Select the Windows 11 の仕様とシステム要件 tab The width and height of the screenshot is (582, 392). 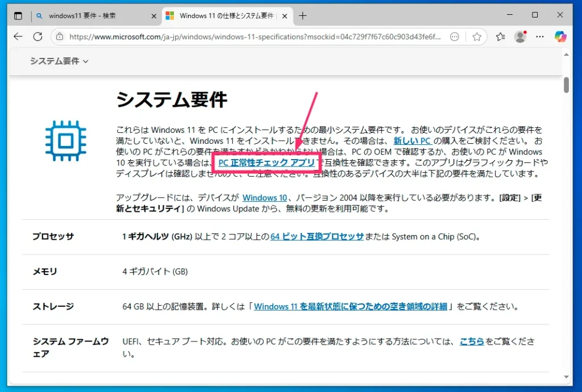(226, 15)
